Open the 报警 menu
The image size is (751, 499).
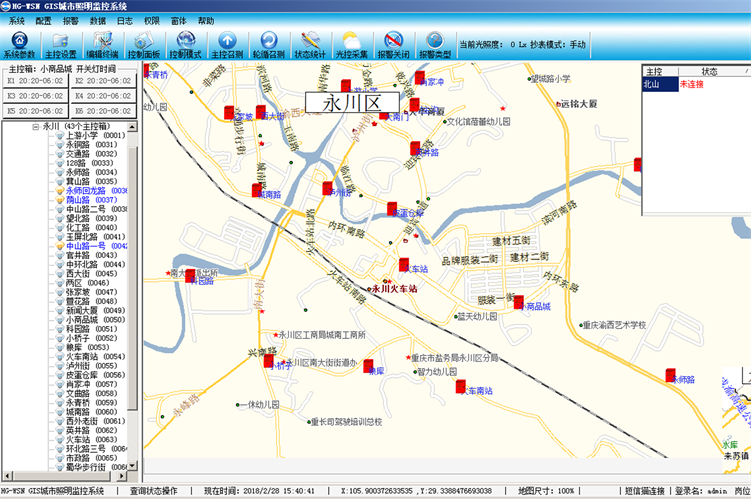(71, 20)
